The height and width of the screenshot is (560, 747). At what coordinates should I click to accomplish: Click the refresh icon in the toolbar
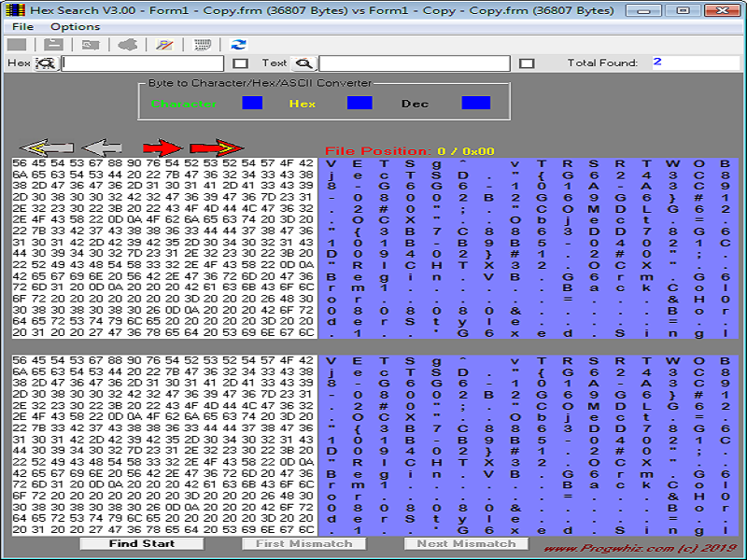[x=239, y=45]
